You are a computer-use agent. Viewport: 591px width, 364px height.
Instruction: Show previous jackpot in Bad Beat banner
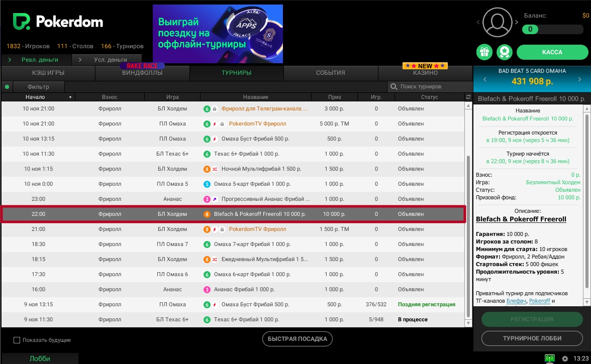[x=484, y=79]
